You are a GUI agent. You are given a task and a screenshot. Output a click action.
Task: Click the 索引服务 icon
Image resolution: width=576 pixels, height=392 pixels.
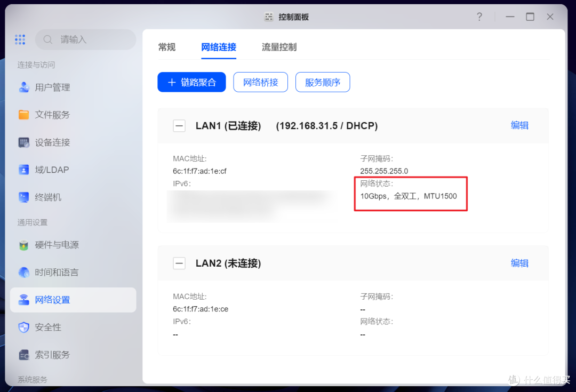24,355
